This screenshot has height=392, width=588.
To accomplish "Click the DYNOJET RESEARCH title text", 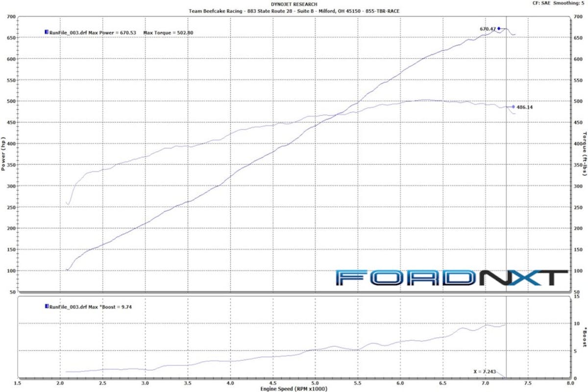I will point(294,4).
